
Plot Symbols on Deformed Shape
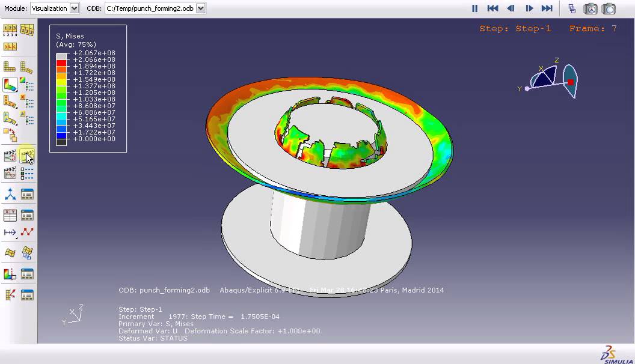pyautogui.click(x=10, y=102)
